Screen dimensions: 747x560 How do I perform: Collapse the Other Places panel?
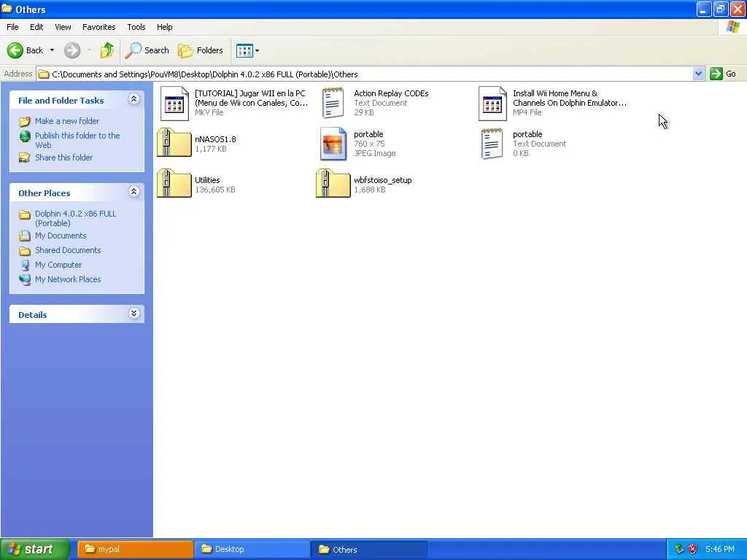134,192
